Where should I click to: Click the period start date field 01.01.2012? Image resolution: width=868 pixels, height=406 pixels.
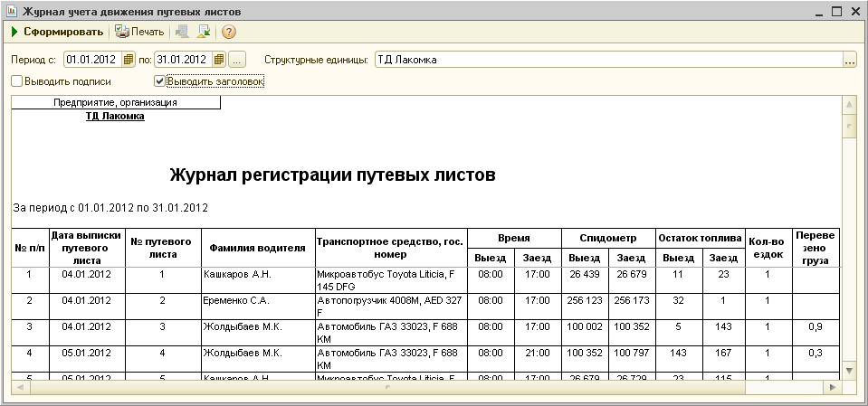[91, 60]
